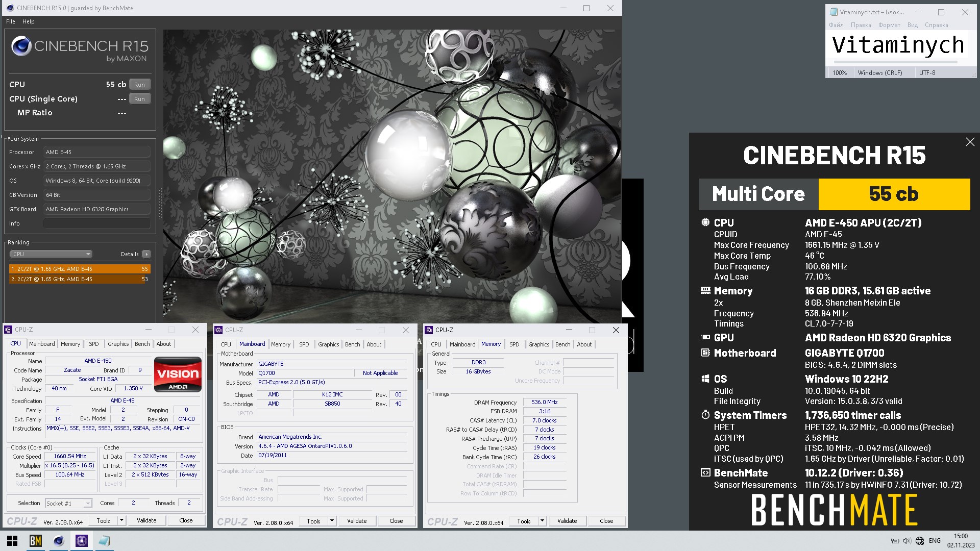Click the Notepad horizontal scrollbar

coord(895,63)
